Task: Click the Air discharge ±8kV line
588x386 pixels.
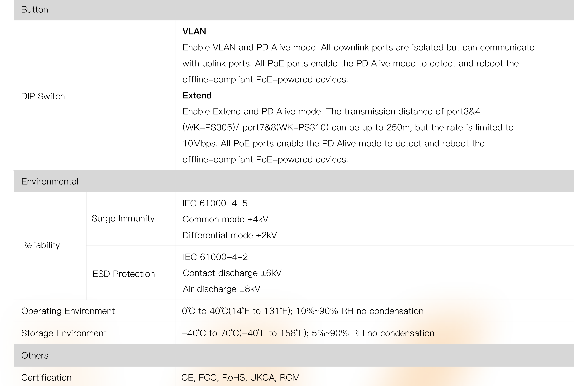Action: coord(221,289)
